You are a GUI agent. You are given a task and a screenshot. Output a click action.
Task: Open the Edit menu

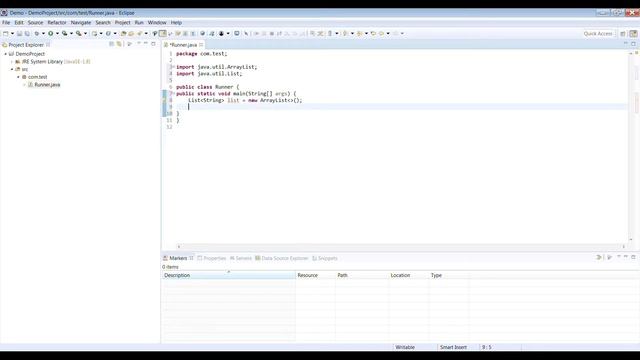tap(19, 22)
